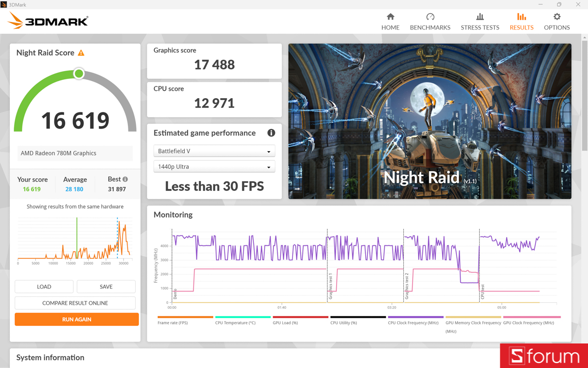Click the Best value 31 897

point(117,189)
